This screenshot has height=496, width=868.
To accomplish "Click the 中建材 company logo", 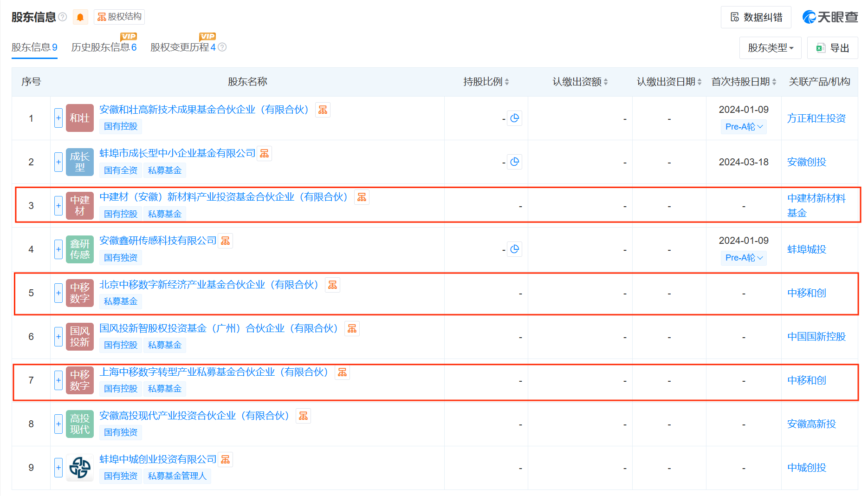I will [x=80, y=205].
